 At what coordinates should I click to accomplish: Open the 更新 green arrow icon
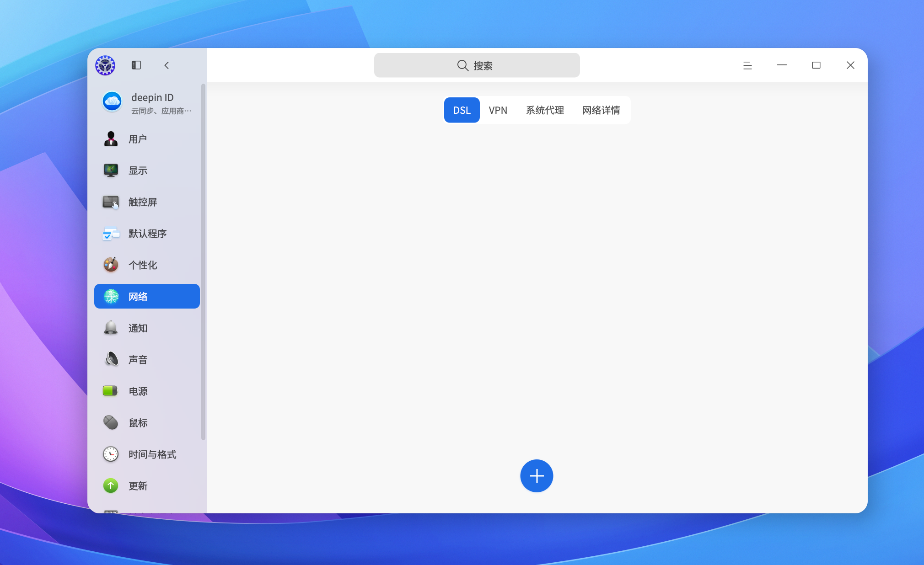coord(111,485)
